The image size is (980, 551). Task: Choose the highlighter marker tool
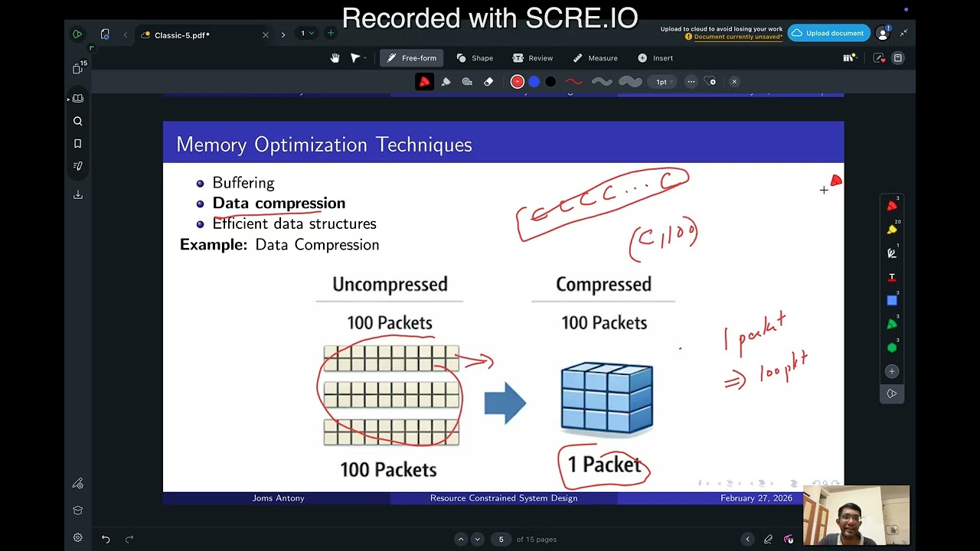click(x=446, y=82)
